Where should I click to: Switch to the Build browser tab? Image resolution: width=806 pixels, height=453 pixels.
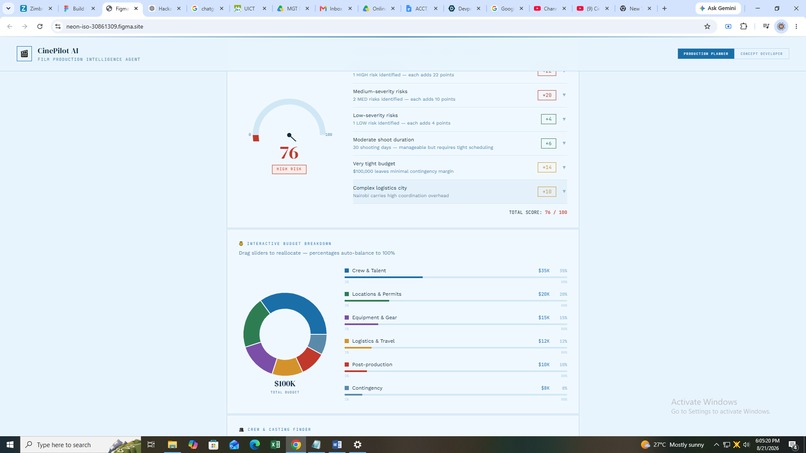coord(79,8)
